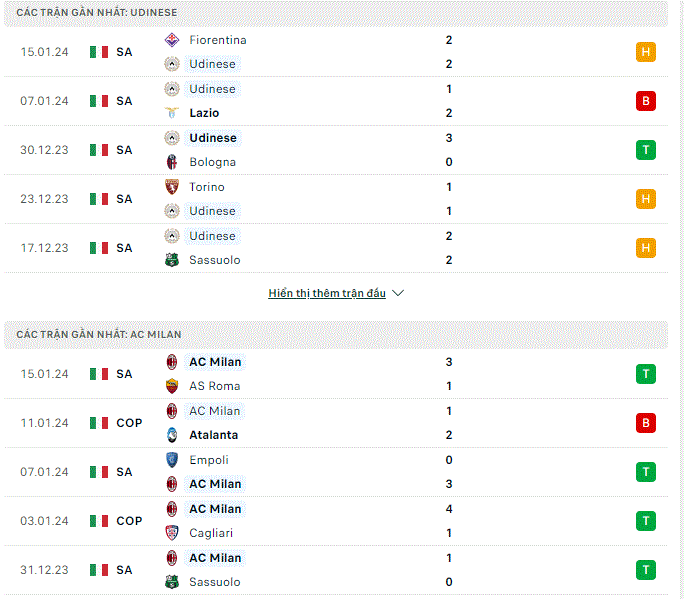Open the 'Hiển thị thêm trận đấu' link

coord(327,293)
